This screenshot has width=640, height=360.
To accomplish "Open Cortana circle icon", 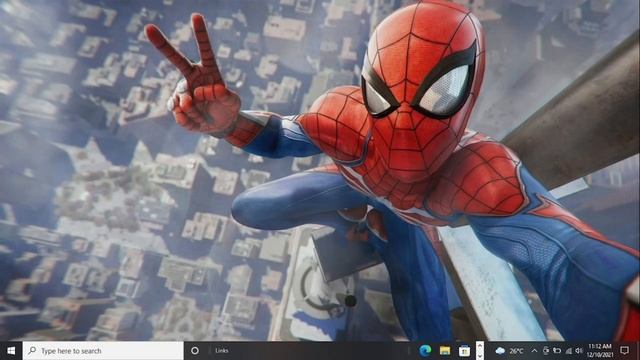I will 195,351.
